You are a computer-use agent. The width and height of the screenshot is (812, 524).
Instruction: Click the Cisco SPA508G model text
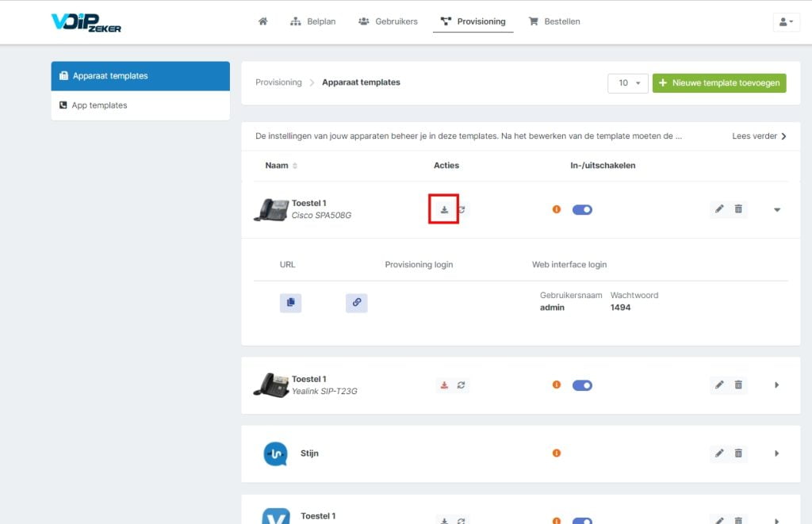[321, 216]
